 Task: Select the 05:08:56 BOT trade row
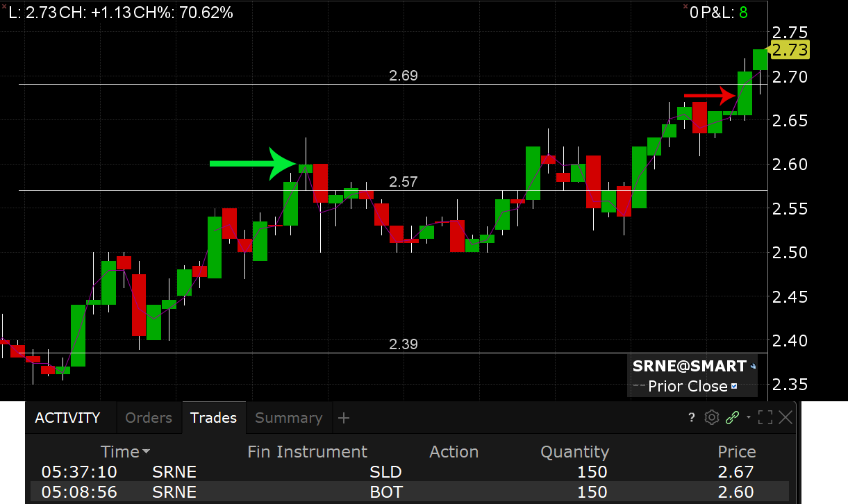pos(410,492)
